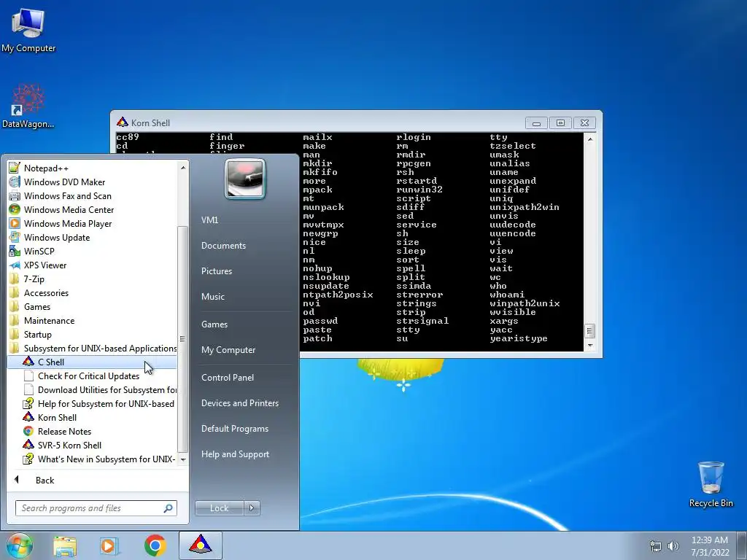This screenshot has width=747, height=560.
Task: Launch Windows DVD Maker icon
Action: click(x=15, y=182)
